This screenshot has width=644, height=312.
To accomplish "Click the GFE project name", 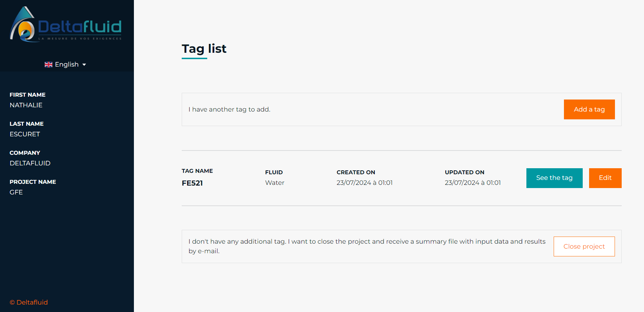I will pyautogui.click(x=16, y=192).
